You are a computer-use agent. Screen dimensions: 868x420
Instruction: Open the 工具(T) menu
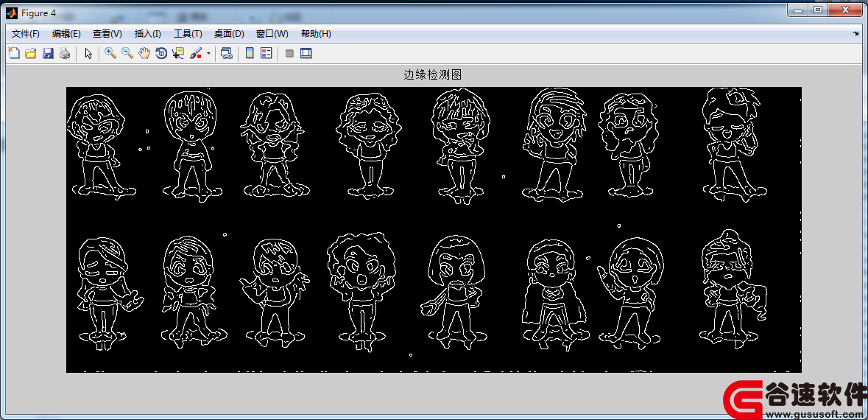188,34
